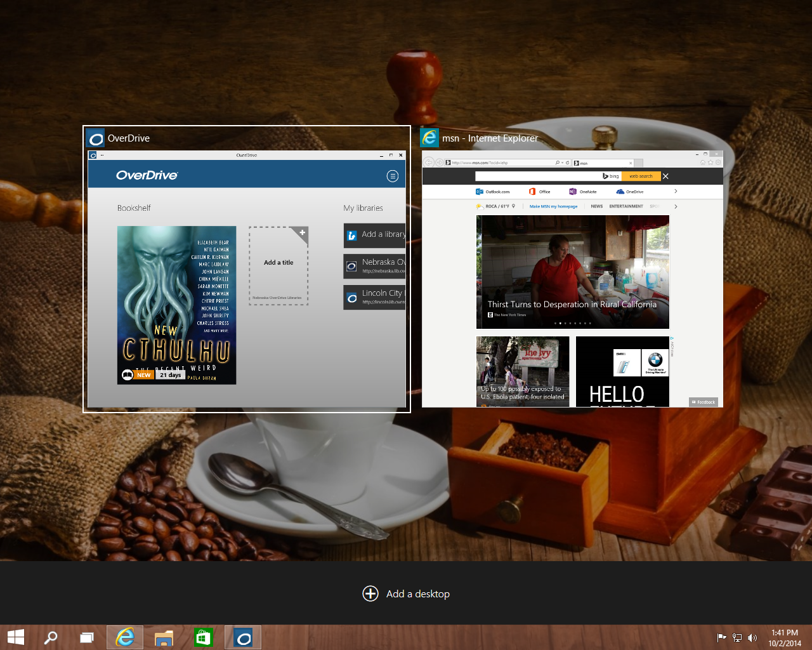Image resolution: width=812 pixels, height=650 pixels.
Task: Expand services chevron right of OneDrive
Action: tap(676, 191)
